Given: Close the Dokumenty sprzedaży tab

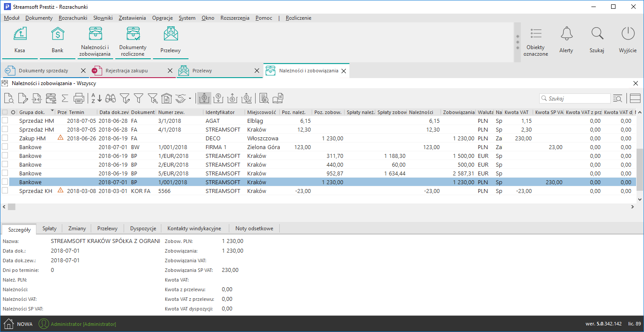Looking at the screenshot, I should [83, 71].
